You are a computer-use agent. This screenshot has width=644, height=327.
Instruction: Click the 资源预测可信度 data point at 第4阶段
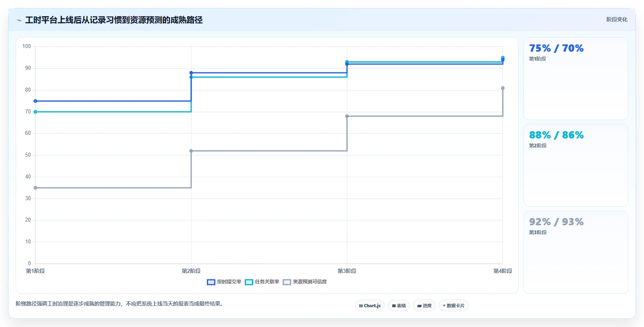click(503, 88)
